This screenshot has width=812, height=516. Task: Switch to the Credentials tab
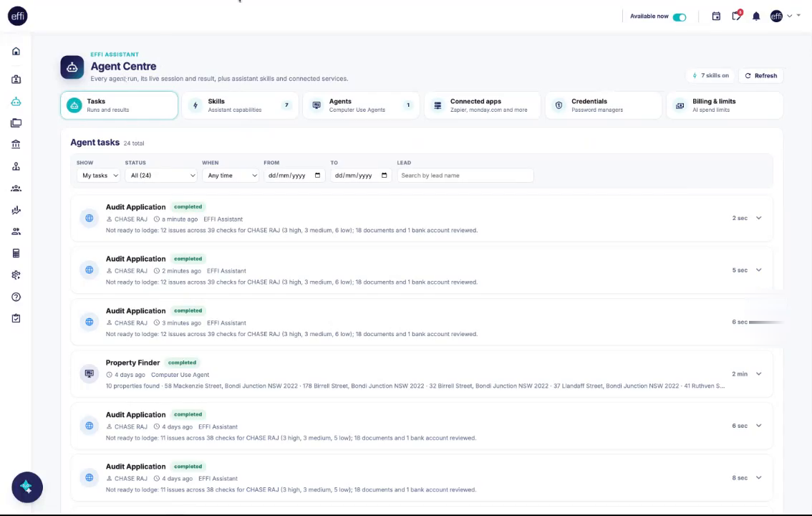pyautogui.click(x=604, y=105)
